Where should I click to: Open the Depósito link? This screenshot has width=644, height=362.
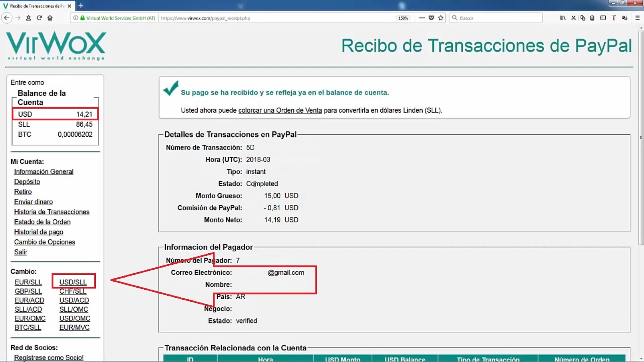(x=27, y=182)
